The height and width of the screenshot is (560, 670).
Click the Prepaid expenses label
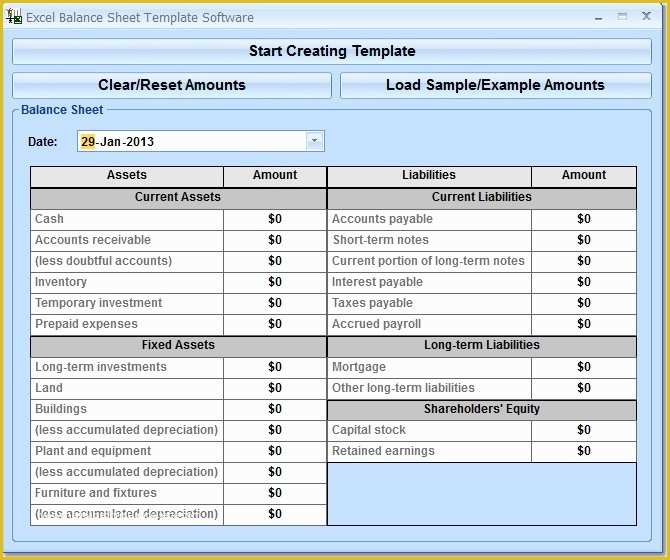click(86, 324)
